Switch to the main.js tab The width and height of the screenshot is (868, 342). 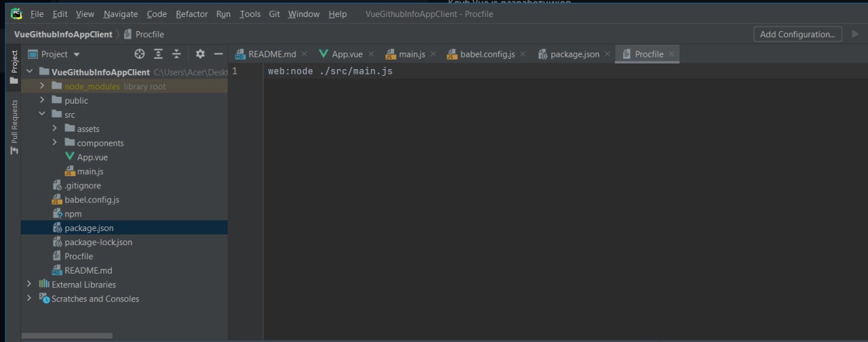tap(412, 54)
